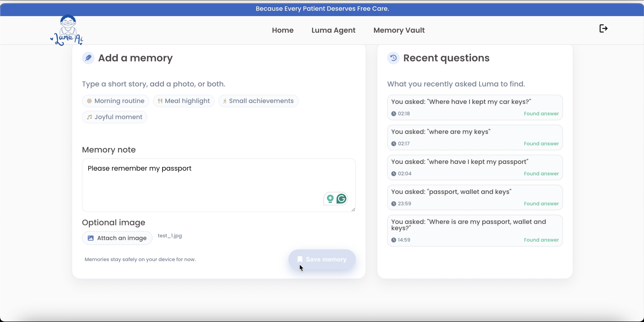Viewport: 644px width, 322px height.
Task: Click the Grammarly icon in memory note
Action: click(x=341, y=199)
